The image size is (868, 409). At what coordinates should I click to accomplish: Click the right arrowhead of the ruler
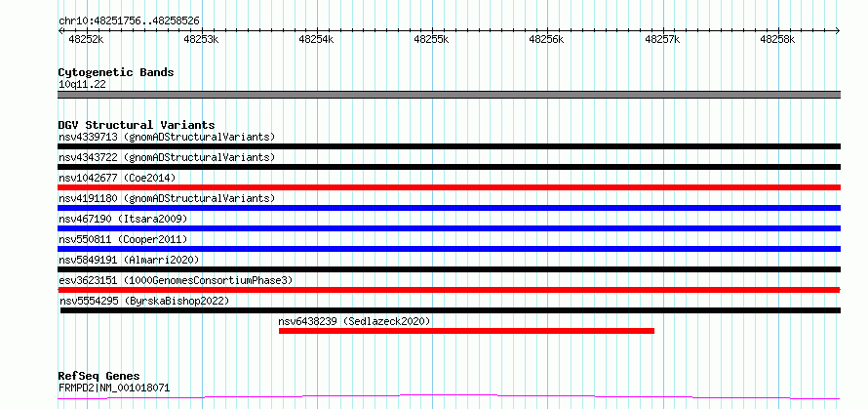coord(838,30)
